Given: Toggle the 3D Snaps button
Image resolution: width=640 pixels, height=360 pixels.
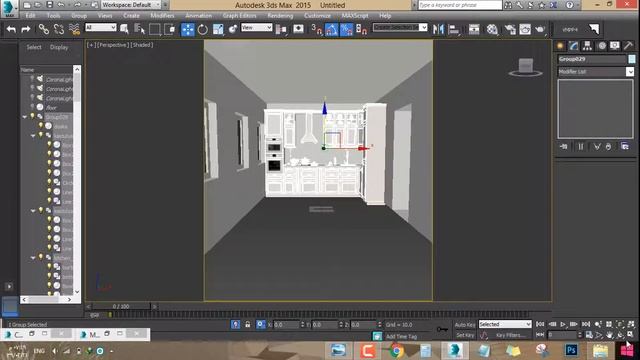Looking at the screenshot, I should [316, 29].
